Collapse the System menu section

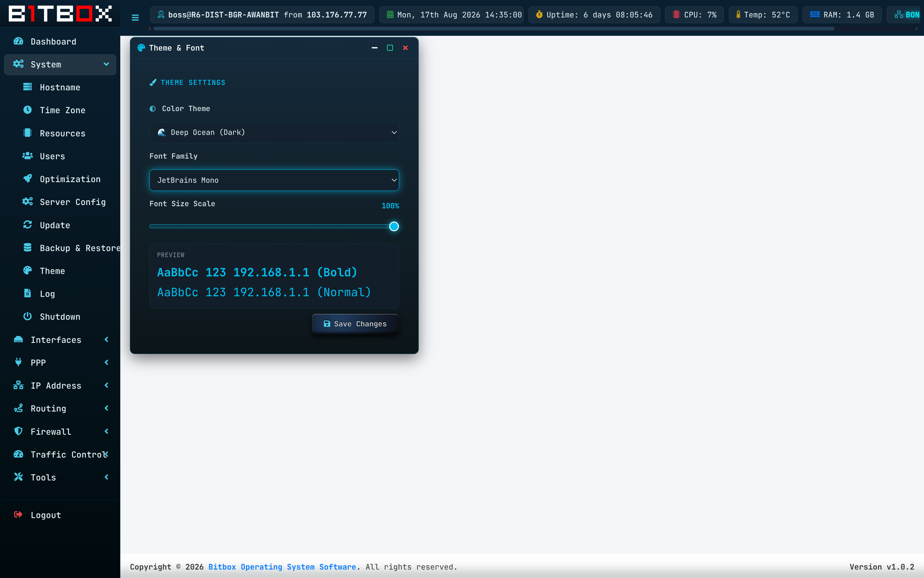click(x=60, y=64)
